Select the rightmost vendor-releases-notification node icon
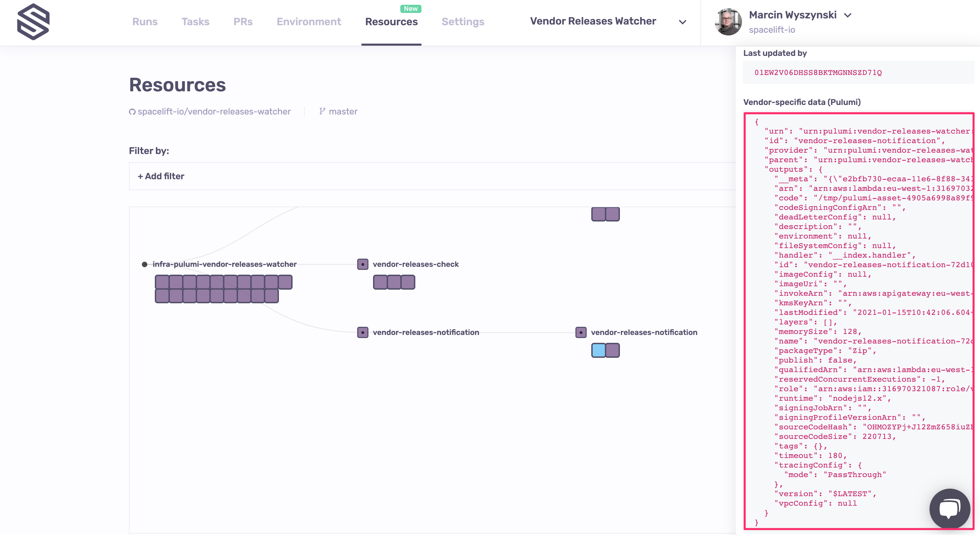 (581, 332)
